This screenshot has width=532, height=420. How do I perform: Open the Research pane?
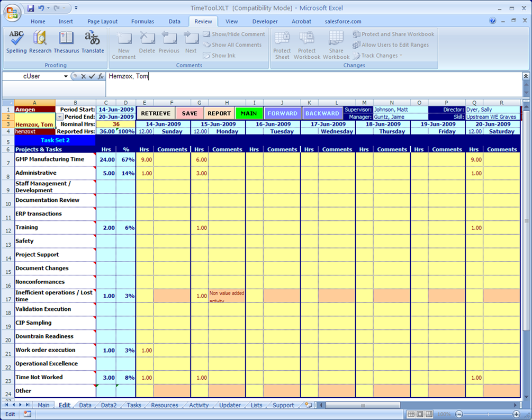(x=40, y=42)
